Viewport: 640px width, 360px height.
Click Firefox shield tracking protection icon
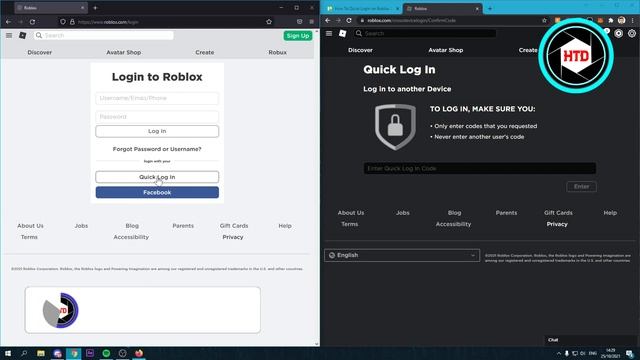[x=63, y=22]
